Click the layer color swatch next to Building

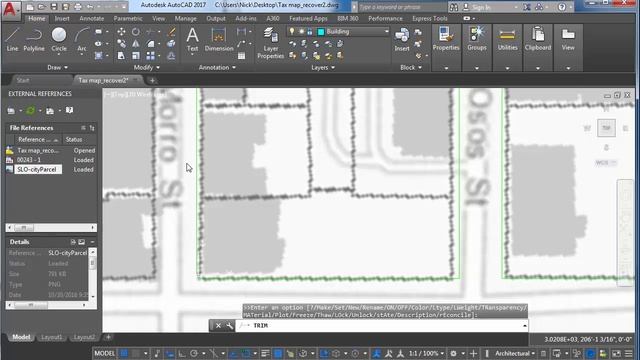[x=321, y=31]
